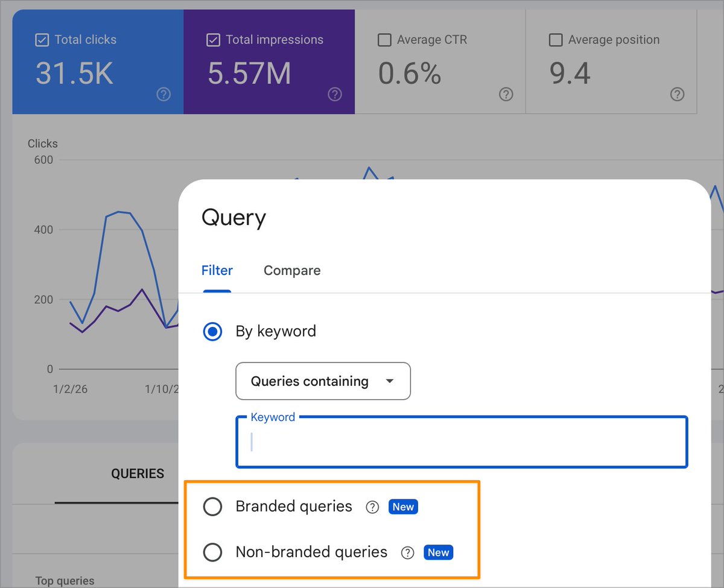This screenshot has height=588, width=724.
Task: Click the 1/2/26 date axis label
Action: click(x=71, y=389)
